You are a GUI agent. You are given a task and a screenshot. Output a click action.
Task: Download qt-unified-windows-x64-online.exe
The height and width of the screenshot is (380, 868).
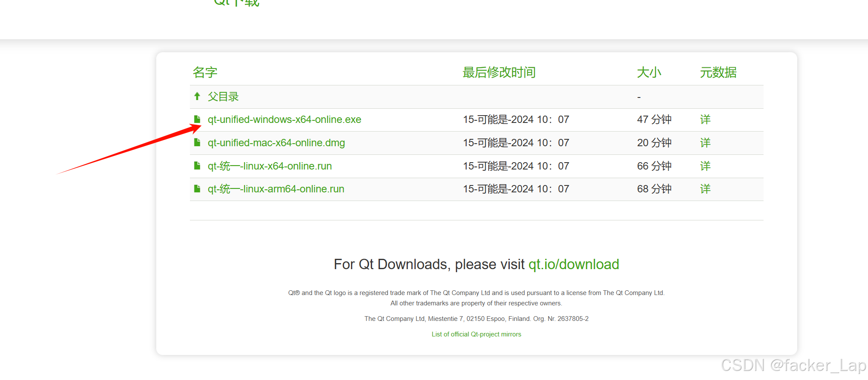[x=284, y=119]
